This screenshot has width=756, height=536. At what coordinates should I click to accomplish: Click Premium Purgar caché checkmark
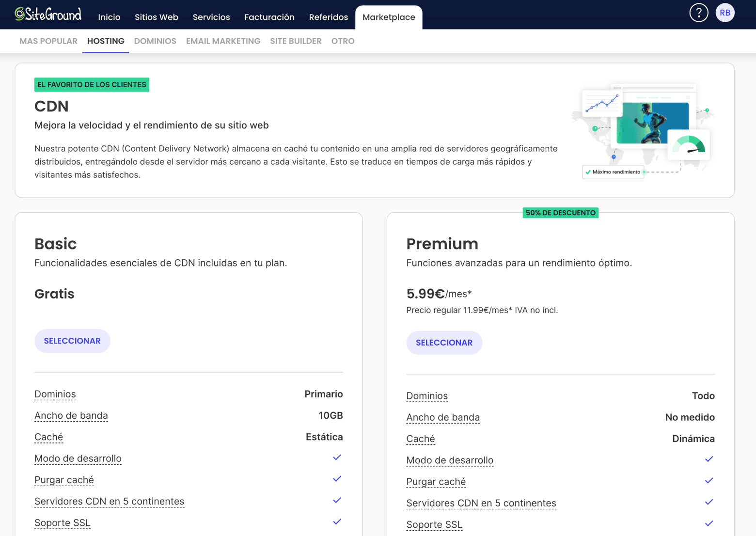point(709,481)
